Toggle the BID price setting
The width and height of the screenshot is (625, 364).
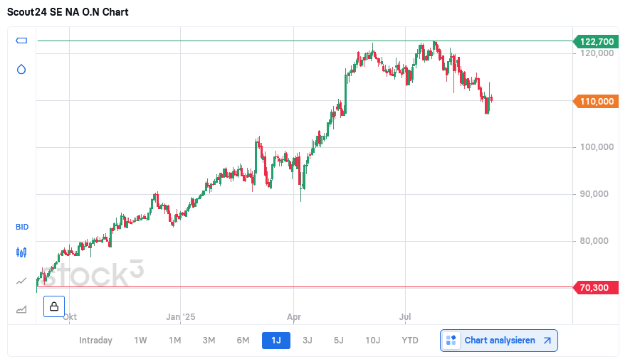click(22, 227)
